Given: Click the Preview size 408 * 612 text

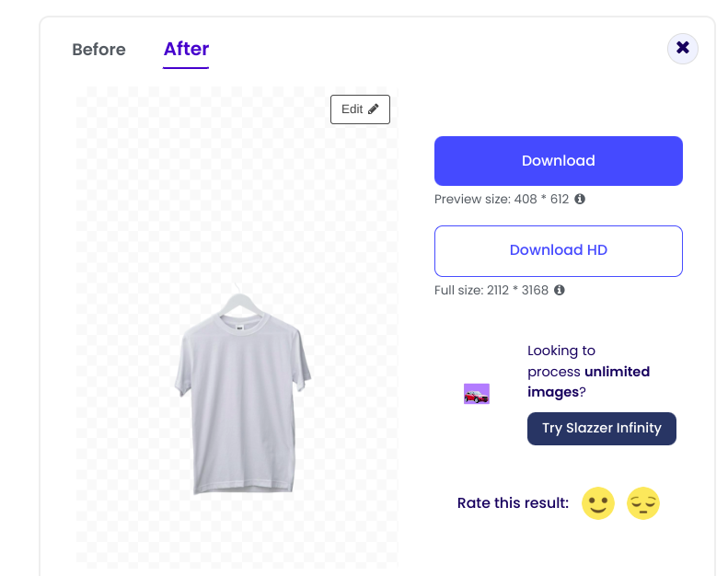Looking at the screenshot, I should [x=502, y=199].
